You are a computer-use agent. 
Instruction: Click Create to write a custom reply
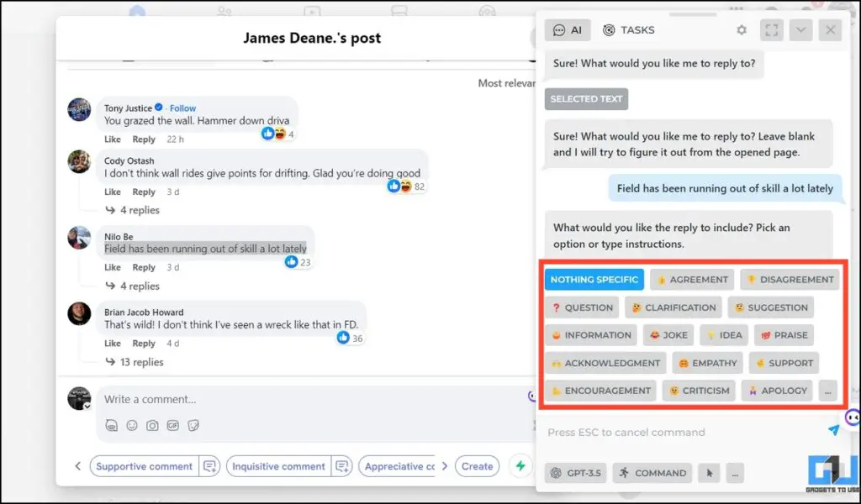(x=477, y=466)
